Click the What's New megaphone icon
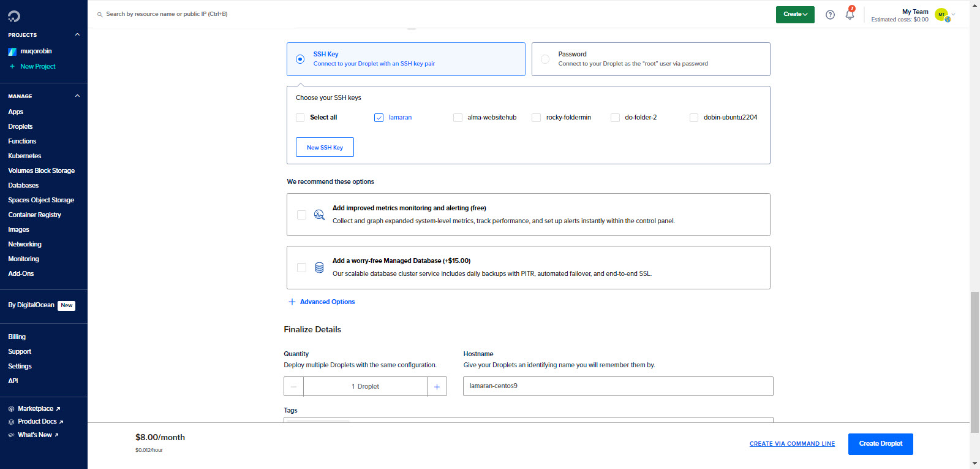 coord(11,435)
